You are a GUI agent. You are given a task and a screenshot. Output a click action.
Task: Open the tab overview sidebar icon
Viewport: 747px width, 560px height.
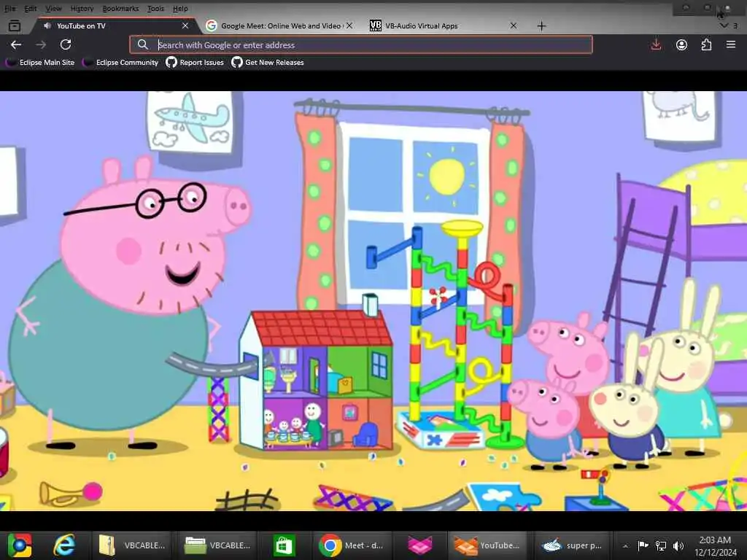[15, 26]
